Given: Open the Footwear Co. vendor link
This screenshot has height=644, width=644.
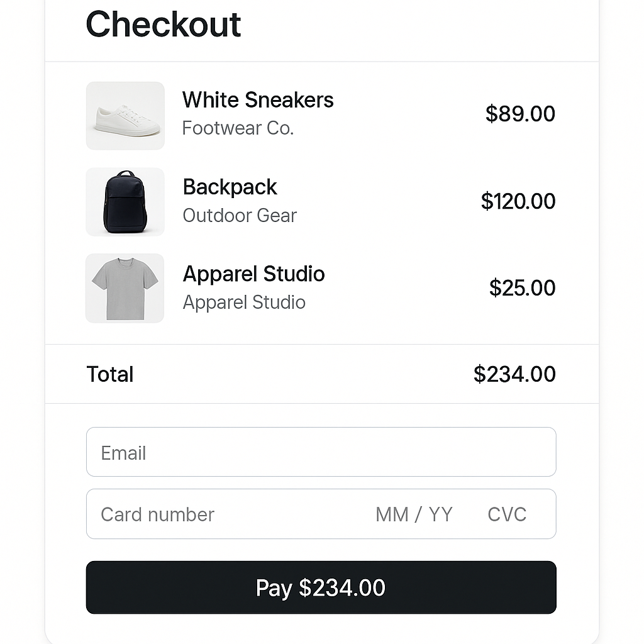Looking at the screenshot, I should tap(238, 128).
